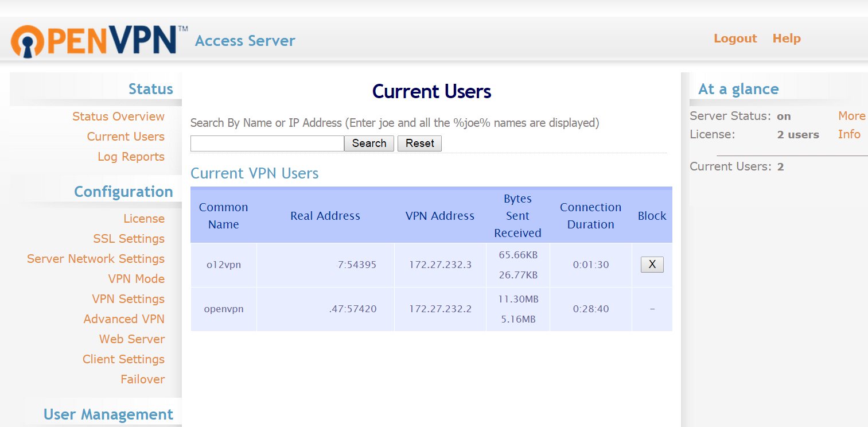This screenshot has height=427, width=868.
Task: Click the Reset button
Action: coord(419,143)
